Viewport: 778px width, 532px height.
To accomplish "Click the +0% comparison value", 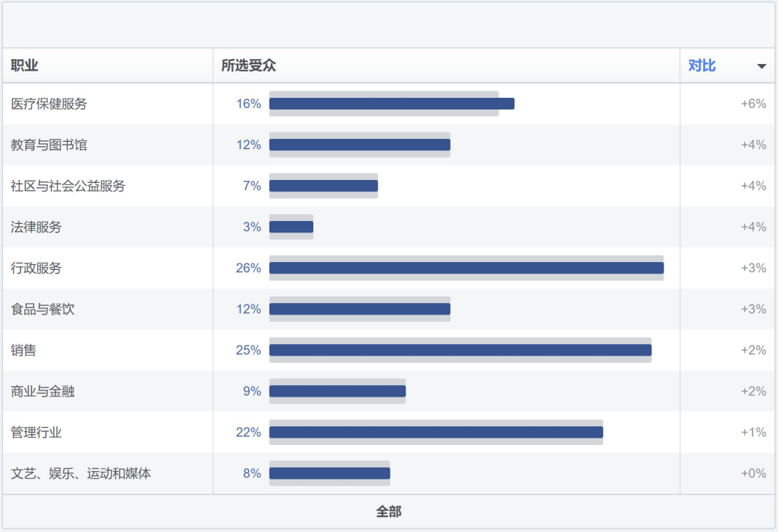I will coord(754,473).
